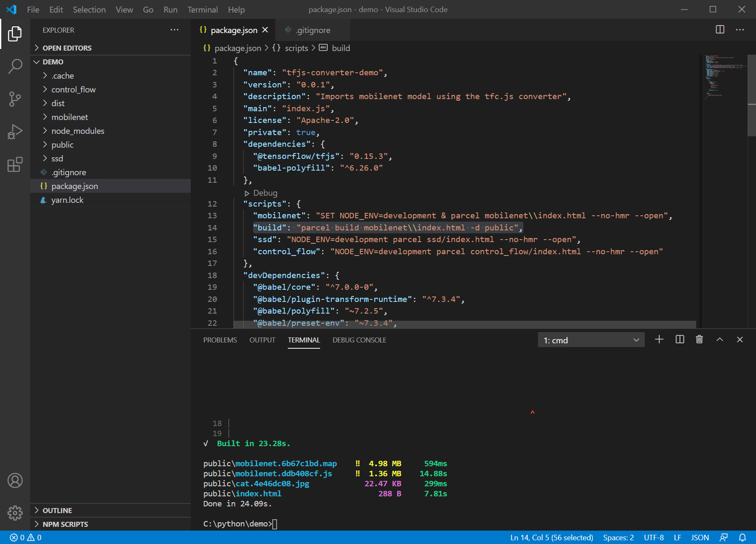Viewport: 756px width, 544px height.
Task: Expand the OPEN EDITORS section
Action: [110, 48]
